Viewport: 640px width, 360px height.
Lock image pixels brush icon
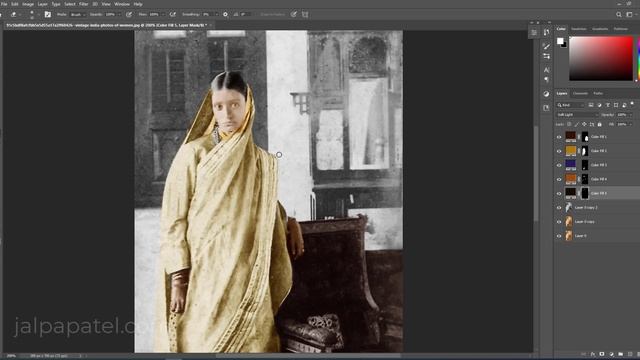(x=576, y=124)
